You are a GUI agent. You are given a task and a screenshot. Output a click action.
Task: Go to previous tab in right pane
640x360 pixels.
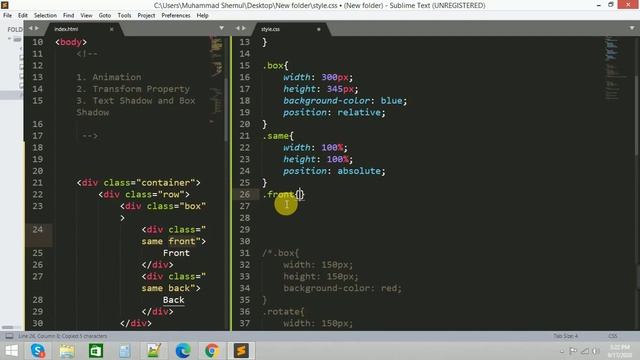pyautogui.click(x=238, y=28)
